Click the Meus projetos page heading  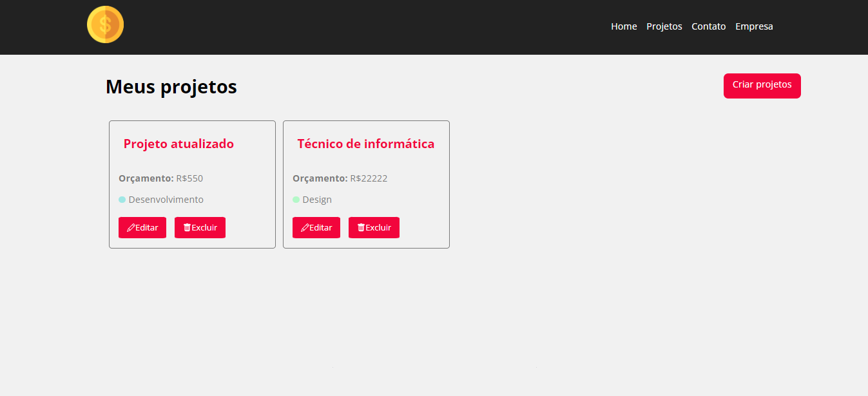(171, 86)
